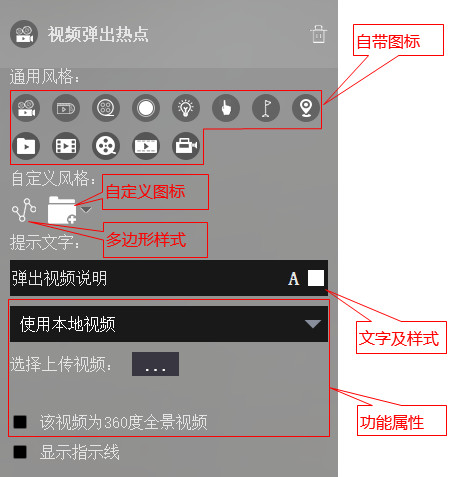Choose the solid white circle icon
The image size is (460, 477).
146,108
